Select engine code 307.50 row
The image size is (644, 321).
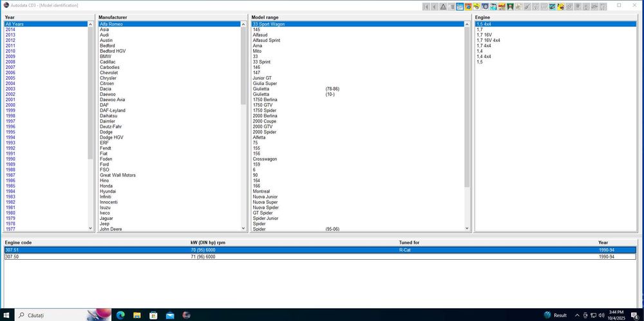point(320,257)
